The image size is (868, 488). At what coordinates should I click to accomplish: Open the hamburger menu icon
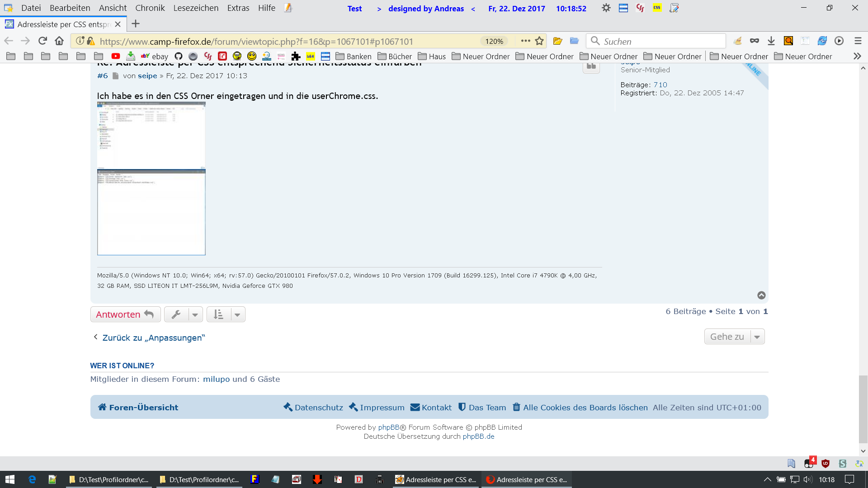(858, 41)
